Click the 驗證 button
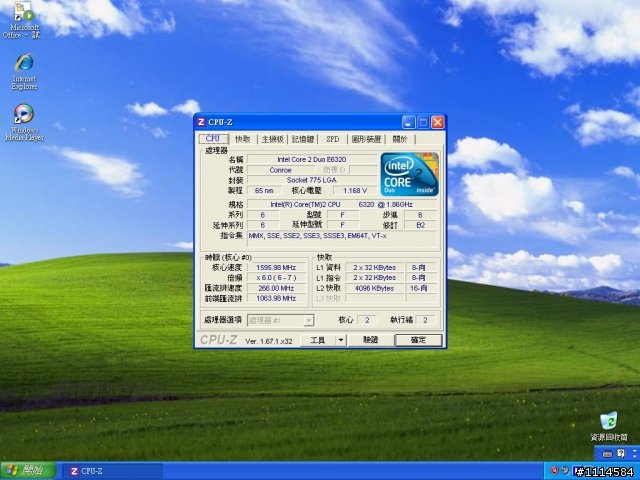 (x=371, y=340)
